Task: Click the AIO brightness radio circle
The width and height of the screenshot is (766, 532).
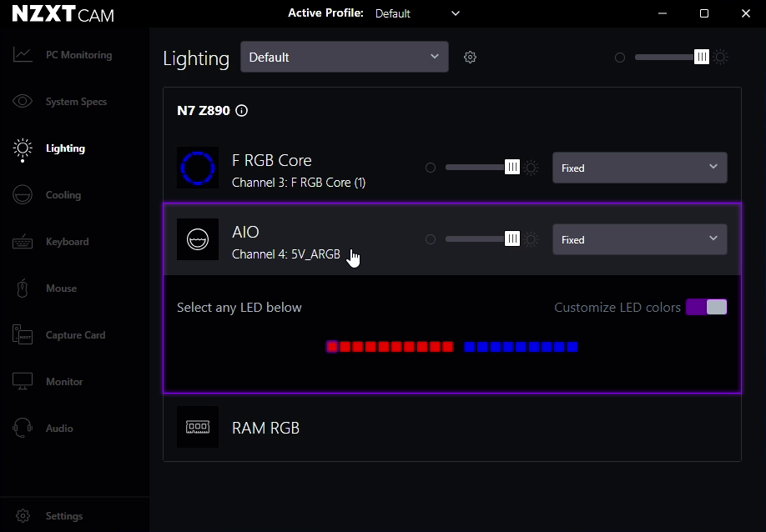Action: click(431, 238)
